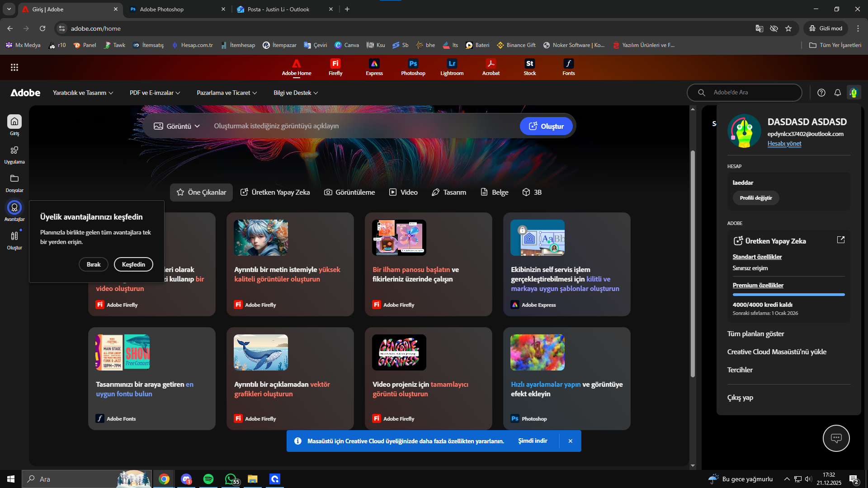Open the Görüntü type dropdown
This screenshot has height=488, width=868.
(x=177, y=126)
